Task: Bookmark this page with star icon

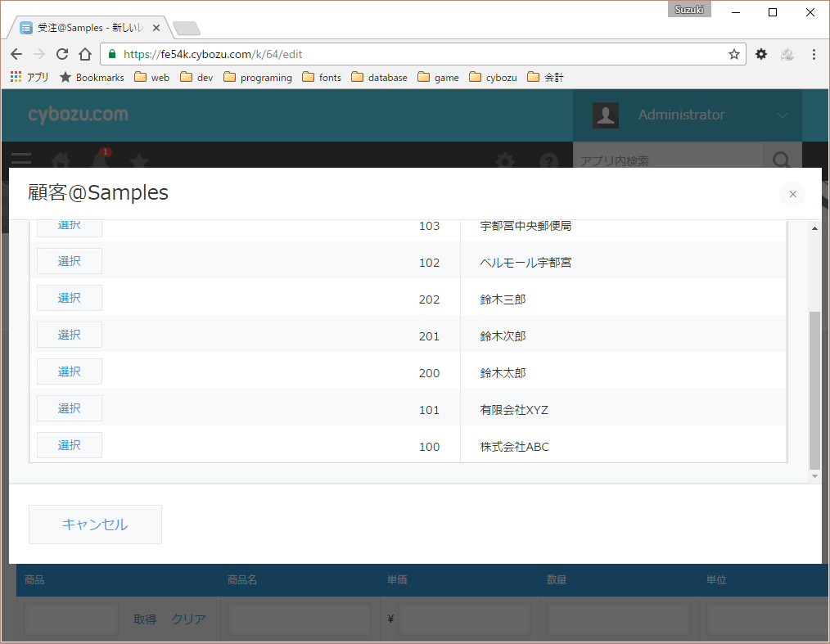Action: 733,54
